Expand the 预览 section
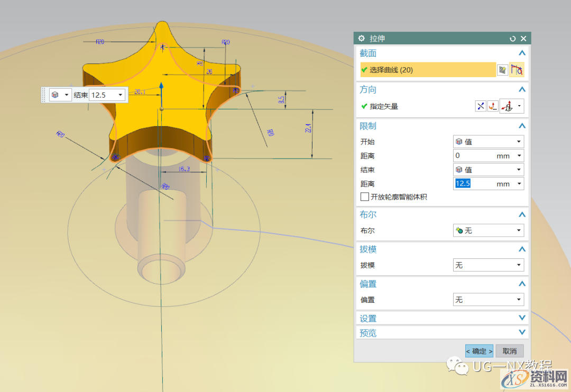 (x=522, y=332)
